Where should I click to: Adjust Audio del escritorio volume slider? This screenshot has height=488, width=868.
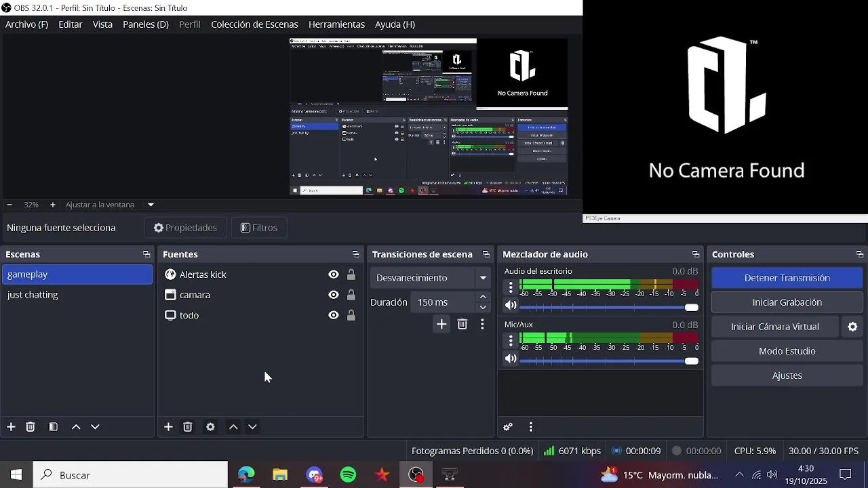click(x=609, y=307)
